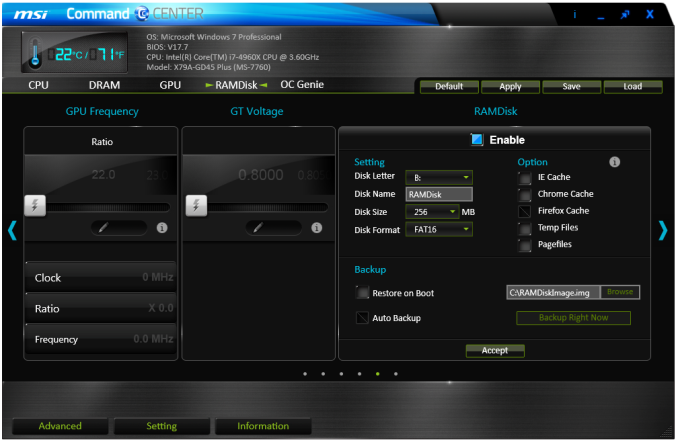Switch to the GPU tab

(170, 85)
